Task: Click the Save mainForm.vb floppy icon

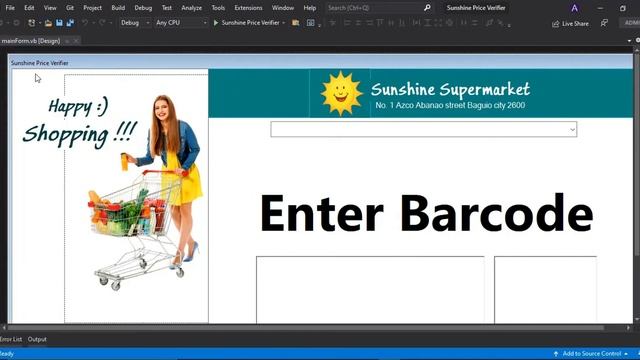Action: pyautogui.click(x=60, y=23)
